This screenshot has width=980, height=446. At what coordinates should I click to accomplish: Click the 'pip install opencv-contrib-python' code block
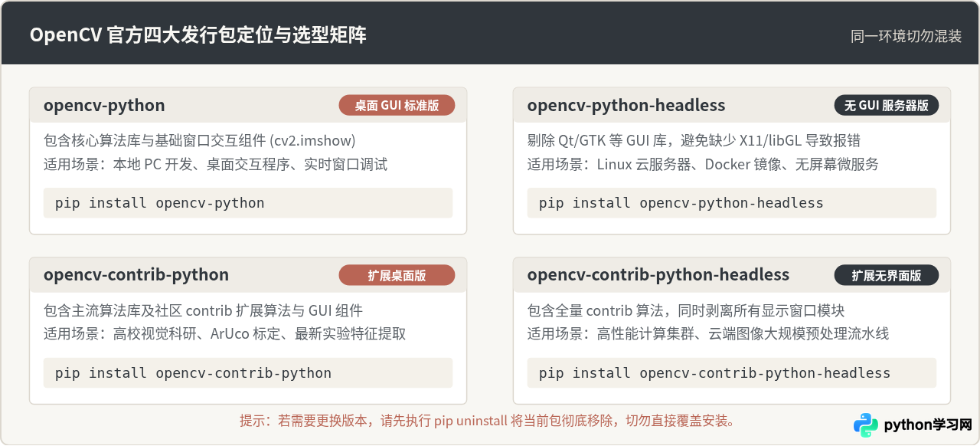pyautogui.click(x=248, y=373)
